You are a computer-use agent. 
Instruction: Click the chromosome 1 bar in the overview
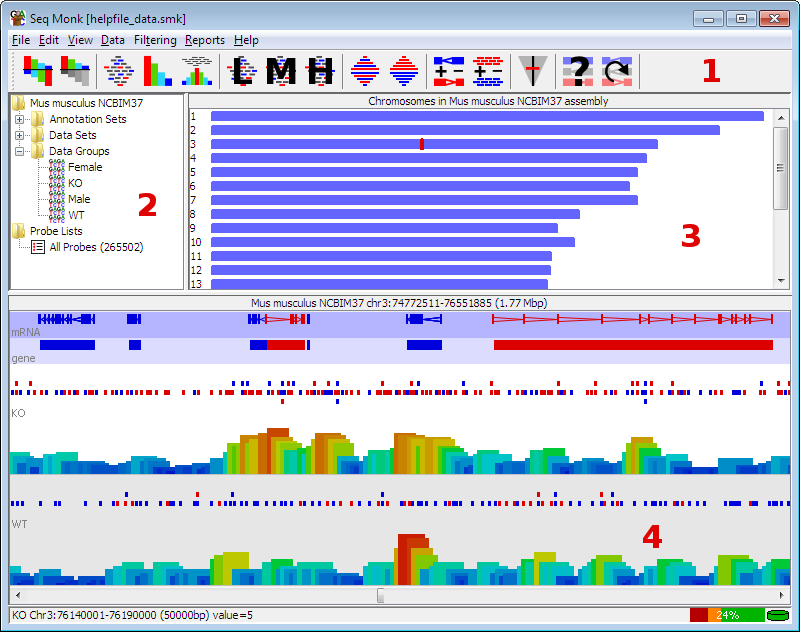pyautogui.click(x=487, y=116)
